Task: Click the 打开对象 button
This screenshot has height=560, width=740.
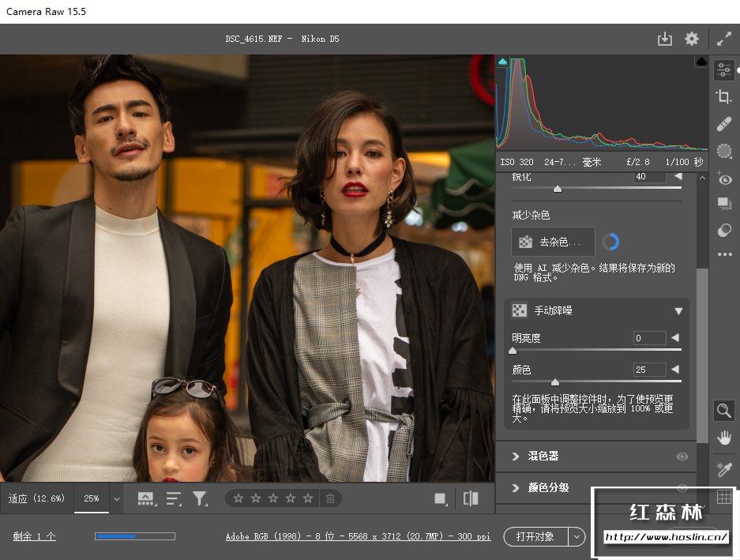Action: pyautogui.click(x=535, y=537)
